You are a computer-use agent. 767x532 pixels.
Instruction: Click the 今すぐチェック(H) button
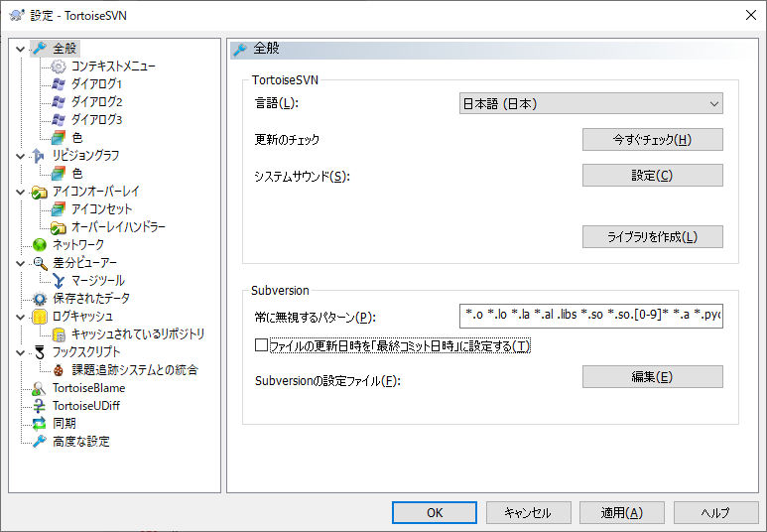[653, 140]
